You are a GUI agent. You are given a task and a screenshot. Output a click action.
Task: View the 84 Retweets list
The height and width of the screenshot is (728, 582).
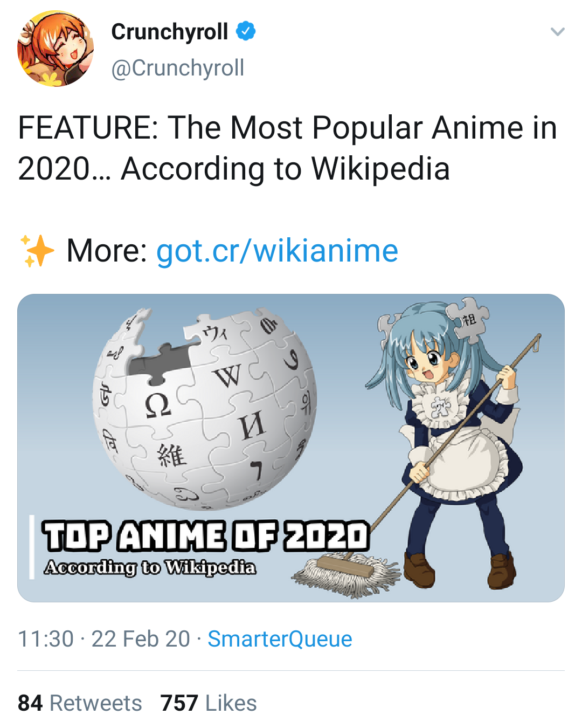point(80,703)
